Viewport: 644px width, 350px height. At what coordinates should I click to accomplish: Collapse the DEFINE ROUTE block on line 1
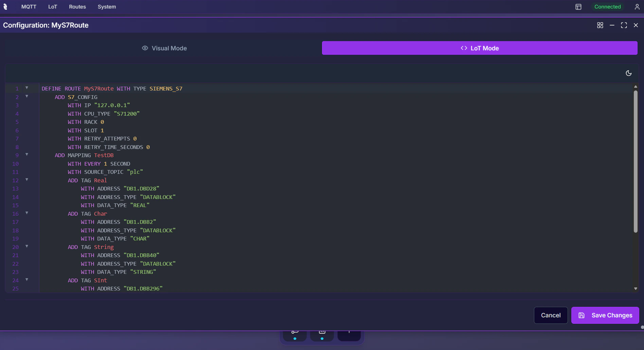click(27, 88)
